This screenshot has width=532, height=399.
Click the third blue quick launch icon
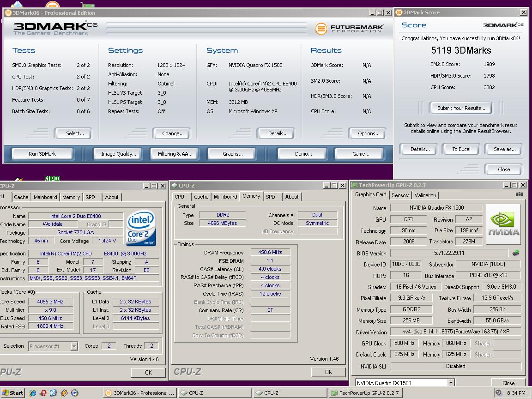pos(53,393)
